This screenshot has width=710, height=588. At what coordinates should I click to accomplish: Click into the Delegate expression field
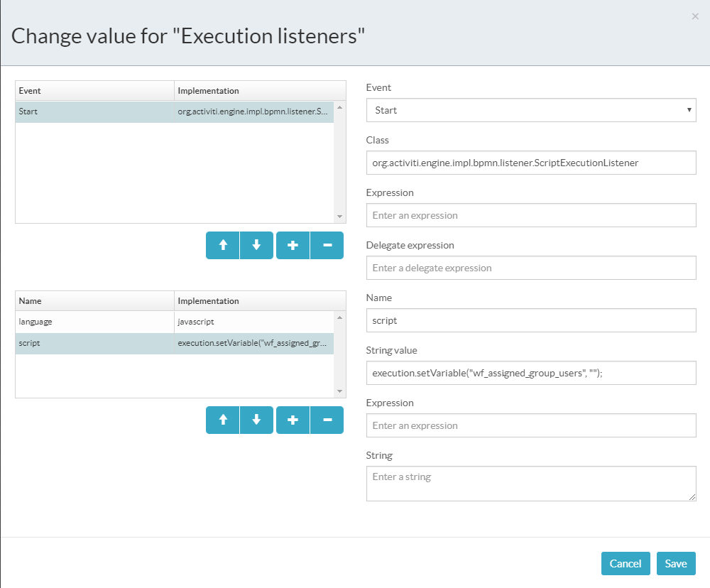[x=531, y=268]
